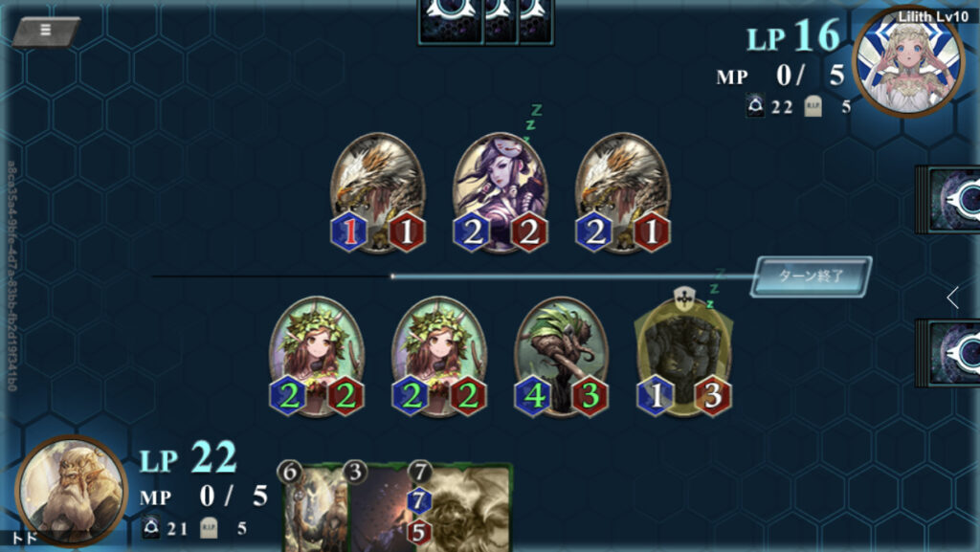Tap player's graveyard RIP tombstone icon
The height and width of the screenshot is (552, 980).
209,528
